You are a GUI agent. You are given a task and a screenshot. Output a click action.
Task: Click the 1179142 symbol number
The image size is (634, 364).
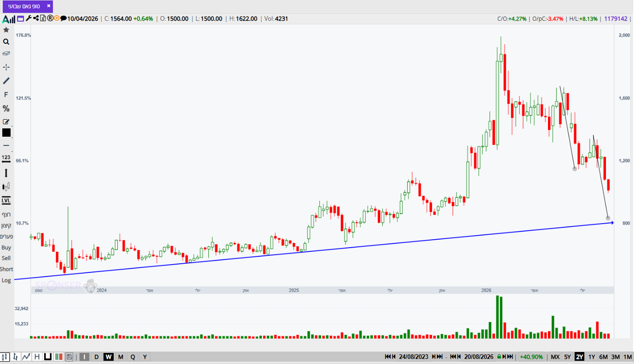pyautogui.click(x=616, y=19)
